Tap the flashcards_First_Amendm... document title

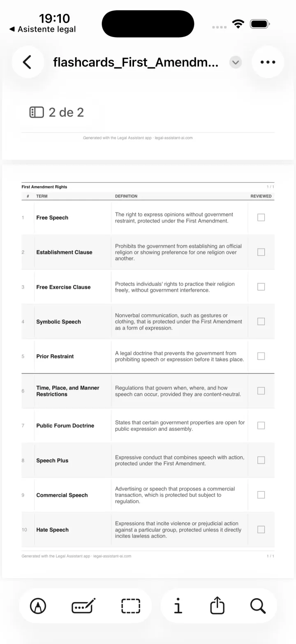tap(136, 63)
